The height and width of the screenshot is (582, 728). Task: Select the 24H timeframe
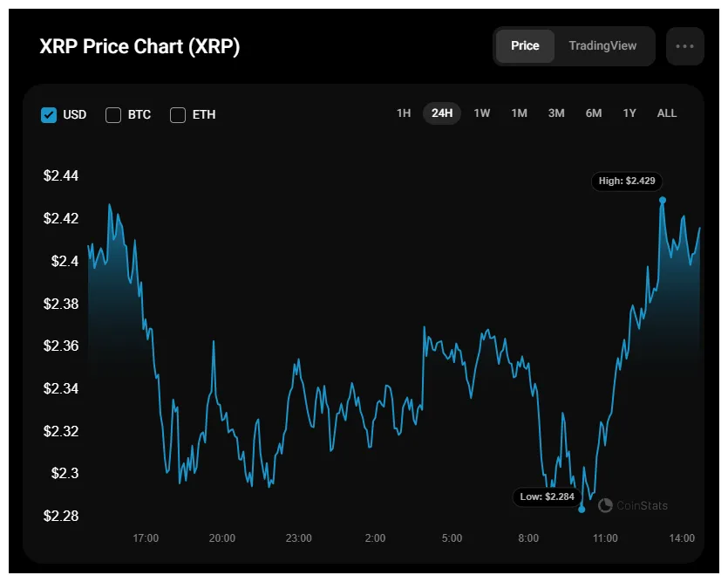click(x=441, y=113)
